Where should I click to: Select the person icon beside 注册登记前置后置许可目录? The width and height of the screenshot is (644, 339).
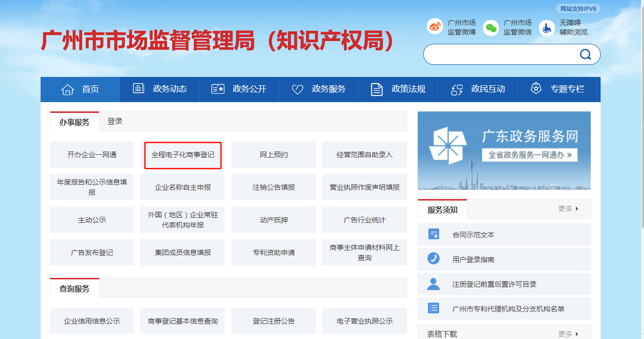click(434, 284)
